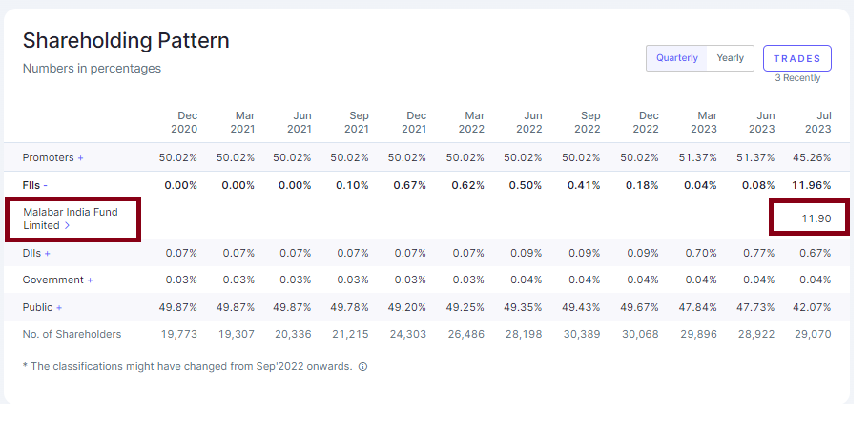868x435 pixels.
Task: Click the Jun 2023 column header
Action: (761, 122)
